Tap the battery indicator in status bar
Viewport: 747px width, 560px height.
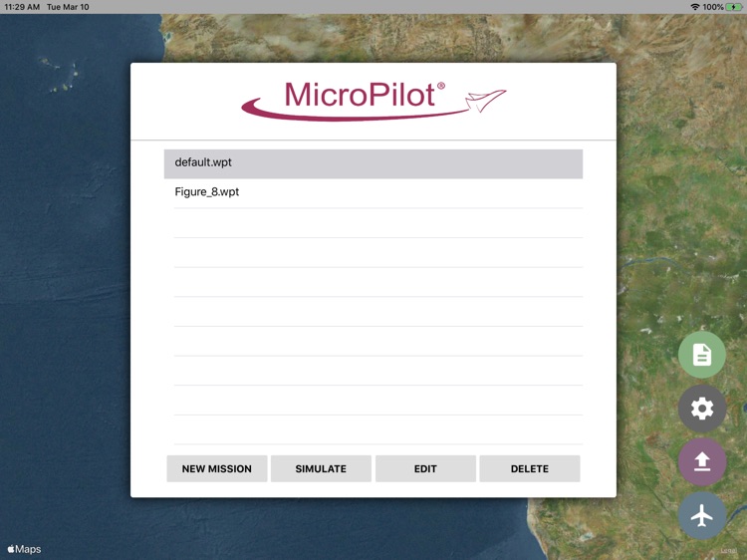(x=734, y=7)
